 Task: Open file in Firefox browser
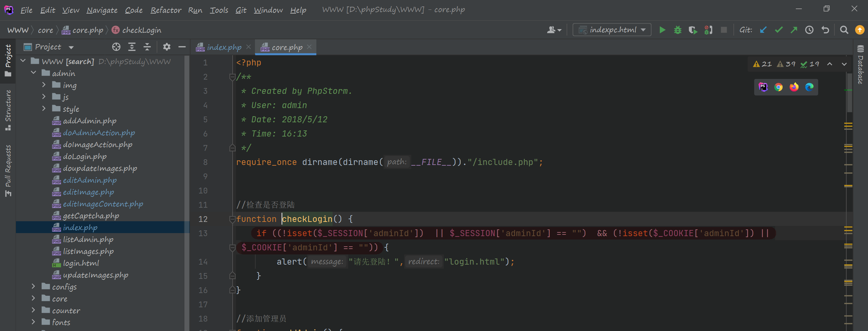pyautogui.click(x=794, y=87)
